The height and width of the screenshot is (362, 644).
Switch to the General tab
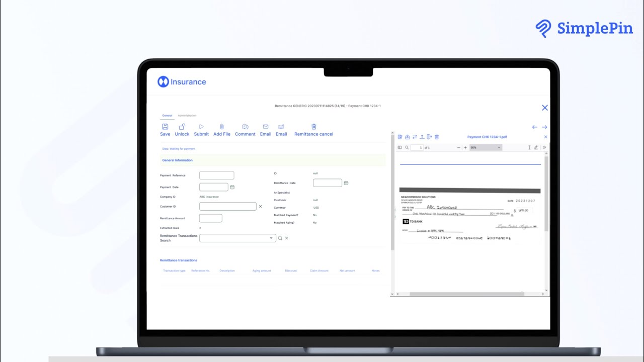tap(167, 116)
